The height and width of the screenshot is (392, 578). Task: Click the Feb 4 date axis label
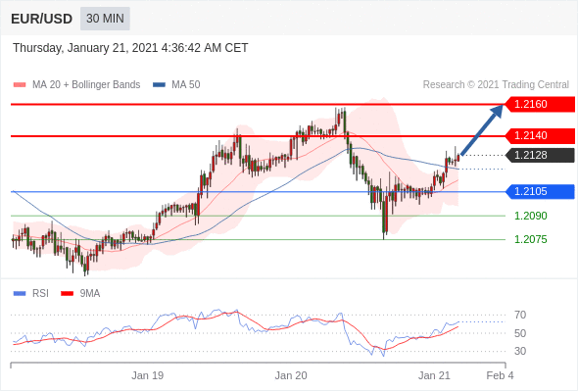point(500,375)
